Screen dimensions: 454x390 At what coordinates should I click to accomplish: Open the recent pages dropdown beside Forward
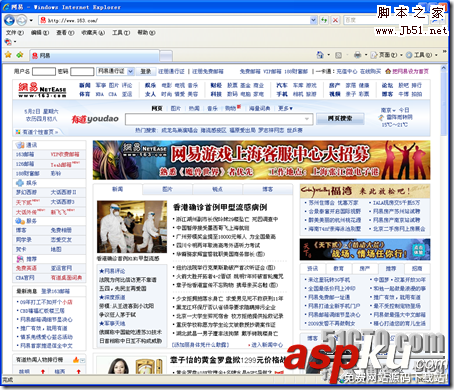tap(31, 20)
